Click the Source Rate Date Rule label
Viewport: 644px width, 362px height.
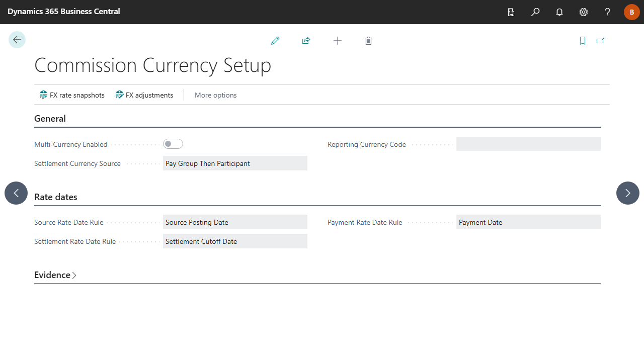click(69, 222)
